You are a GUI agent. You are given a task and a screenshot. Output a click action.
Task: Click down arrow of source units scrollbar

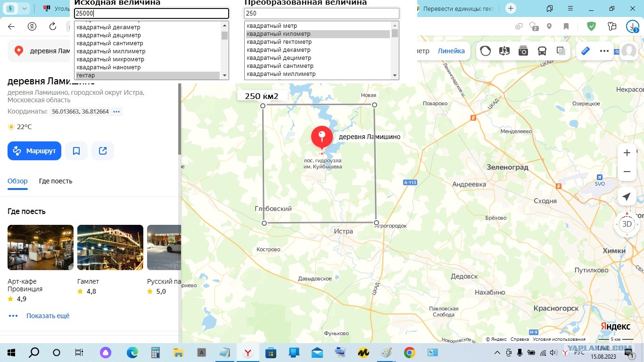click(224, 75)
